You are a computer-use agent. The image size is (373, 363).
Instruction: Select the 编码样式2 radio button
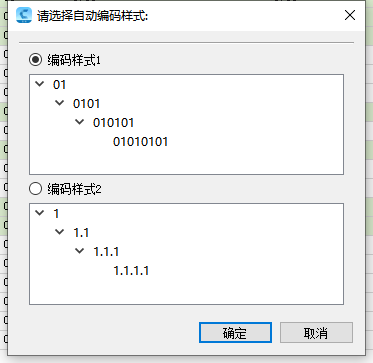pos(35,189)
